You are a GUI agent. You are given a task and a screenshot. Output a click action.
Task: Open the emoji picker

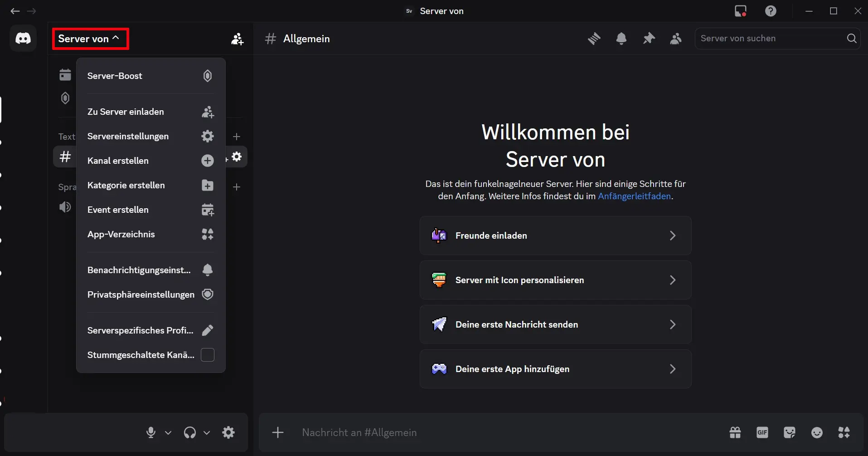coord(817,432)
